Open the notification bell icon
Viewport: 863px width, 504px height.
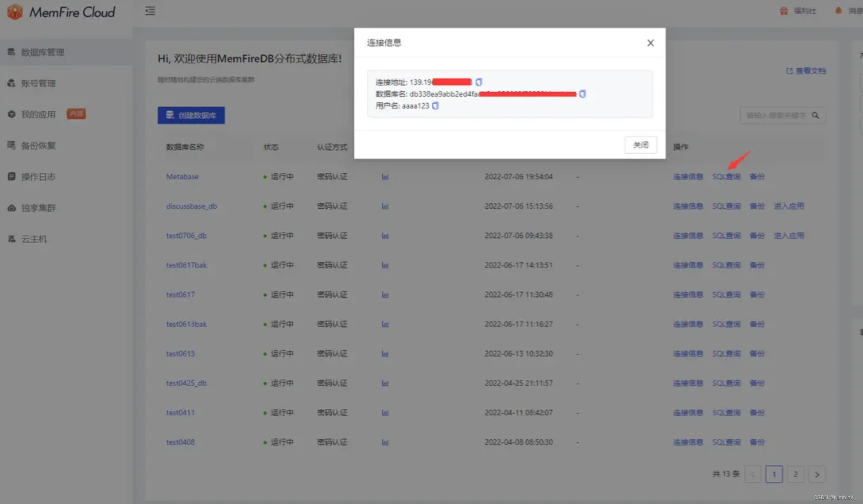point(838,11)
